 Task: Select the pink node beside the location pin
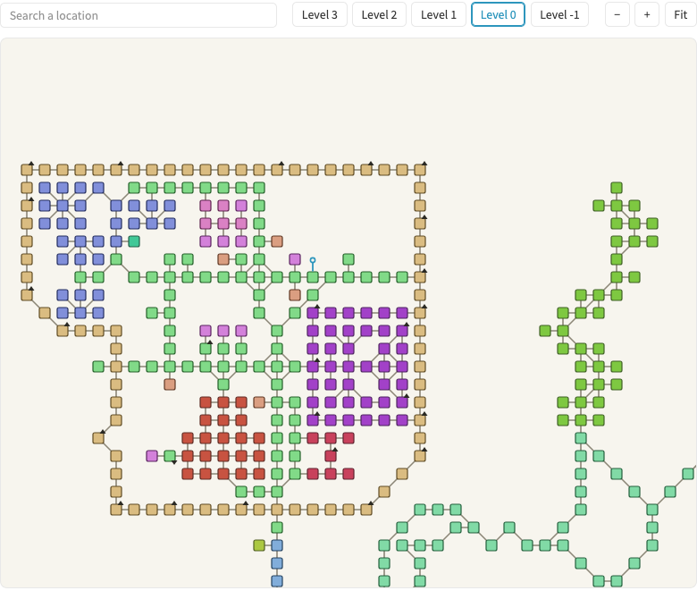pyautogui.click(x=295, y=259)
